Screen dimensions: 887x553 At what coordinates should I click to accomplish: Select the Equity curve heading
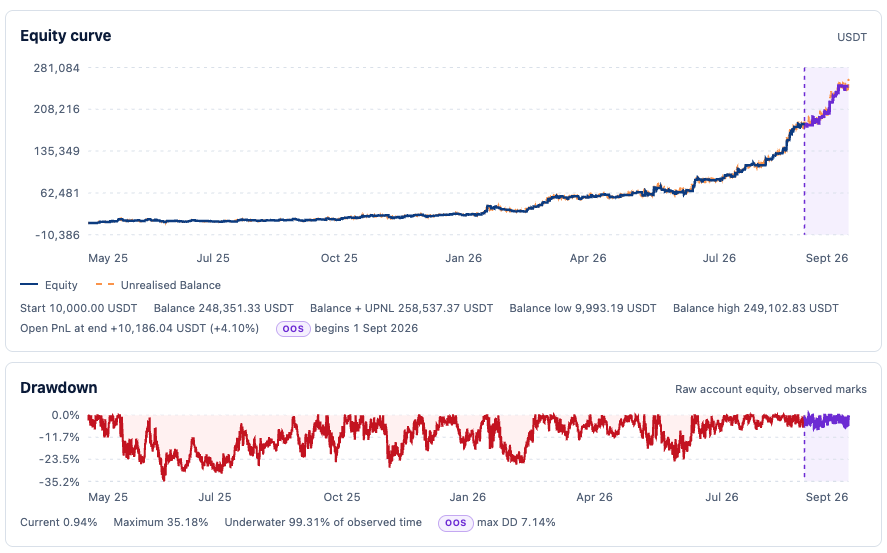[66, 36]
